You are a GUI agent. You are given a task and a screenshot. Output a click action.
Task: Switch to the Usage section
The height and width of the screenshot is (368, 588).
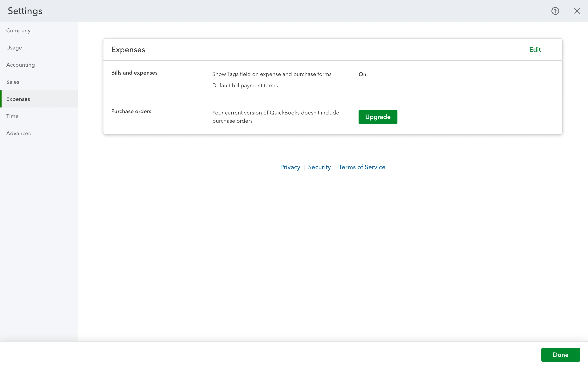tap(39, 48)
